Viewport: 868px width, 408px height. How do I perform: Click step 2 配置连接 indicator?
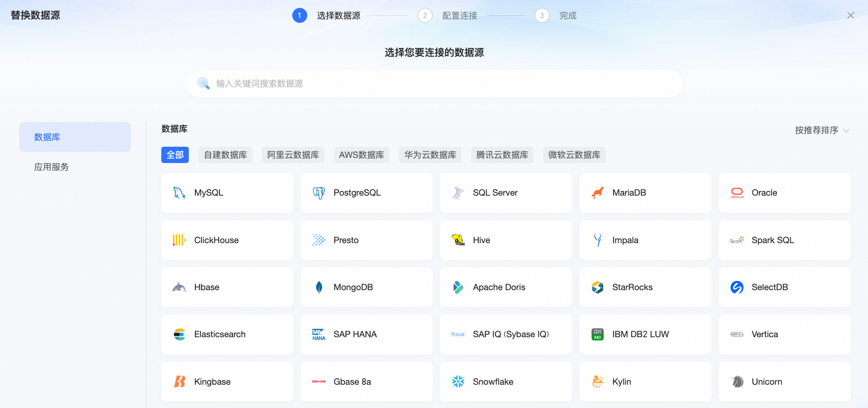pyautogui.click(x=448, y=15)
